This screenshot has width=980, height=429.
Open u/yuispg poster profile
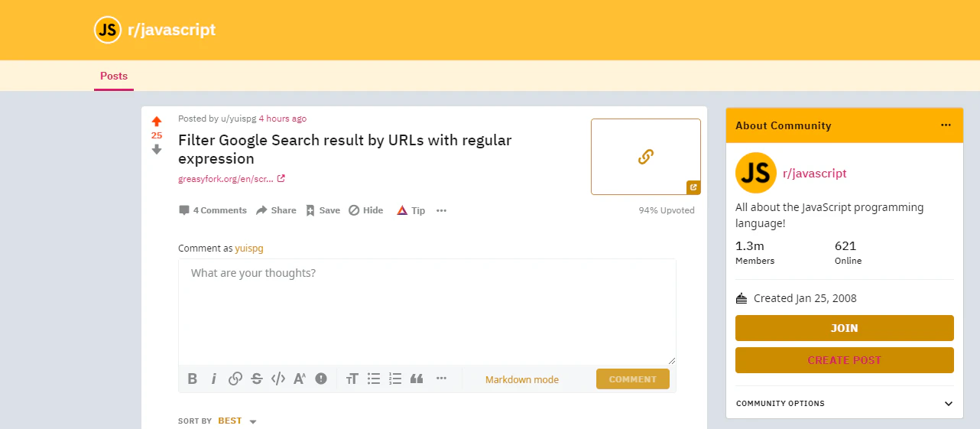click(x=239, y=119)
